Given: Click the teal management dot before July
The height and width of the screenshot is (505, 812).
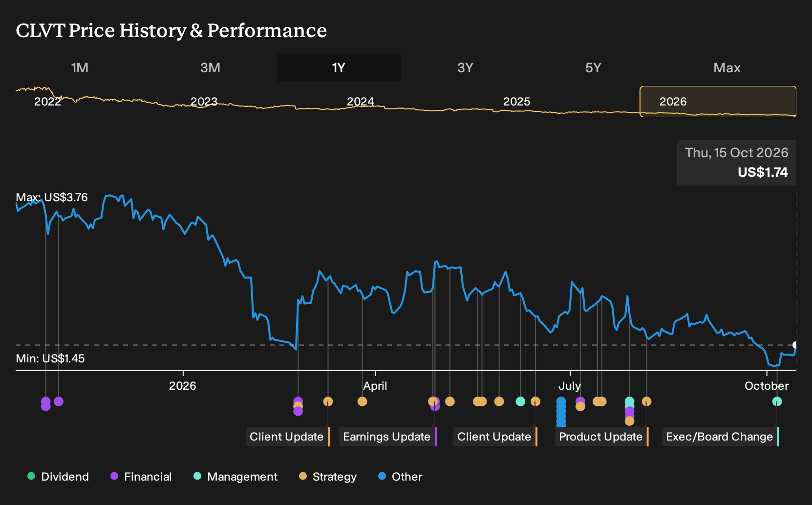Looking at the screenshot, I should [520, 401].
